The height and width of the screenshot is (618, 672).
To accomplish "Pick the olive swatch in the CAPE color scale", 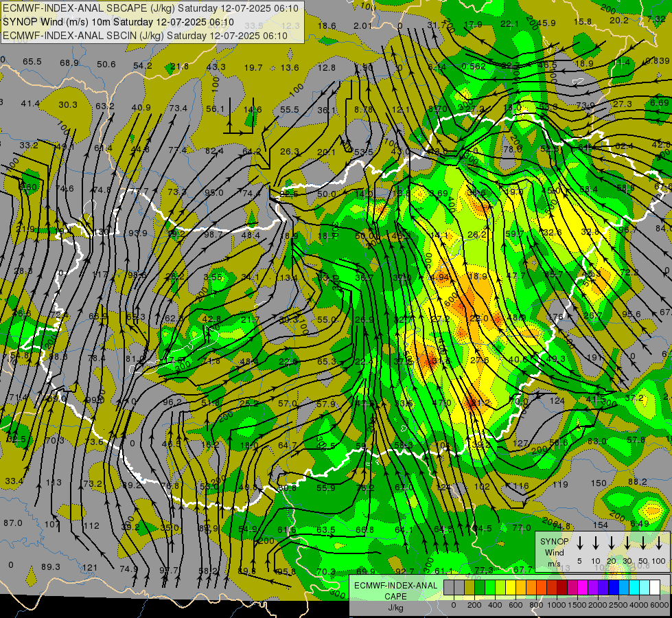I will click(x=470, y=588).
